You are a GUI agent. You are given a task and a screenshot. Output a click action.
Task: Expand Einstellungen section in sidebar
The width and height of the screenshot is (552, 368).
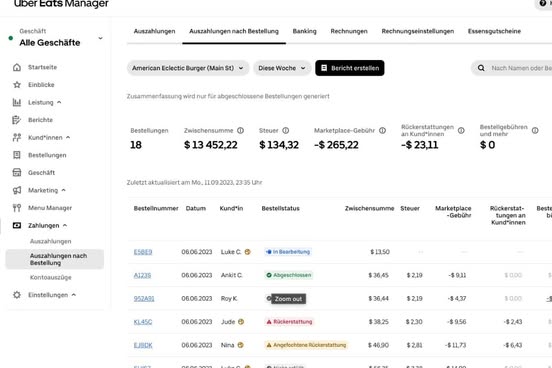(74, 295)
